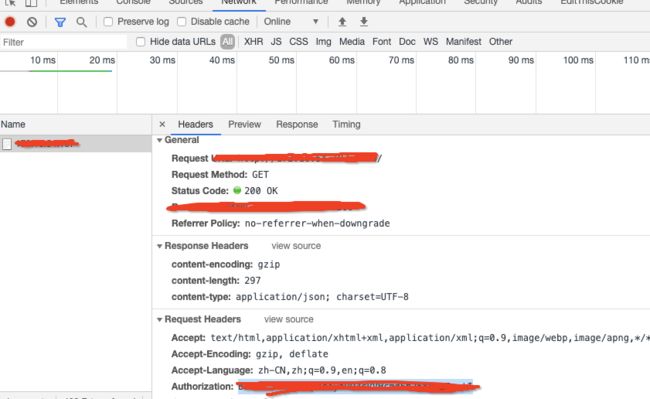This screenshot has width=650, height=399.
Task: Filter requests by WS
Action: click(431, 42)
